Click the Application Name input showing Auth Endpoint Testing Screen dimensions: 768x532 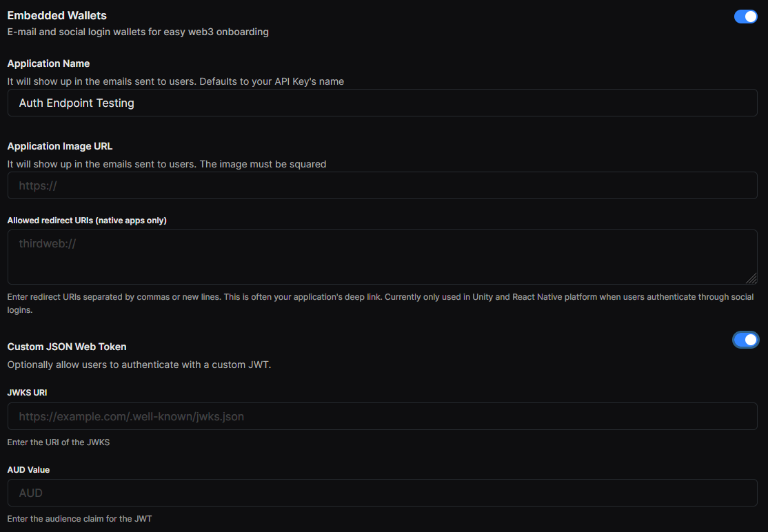(x=382, y=102)
